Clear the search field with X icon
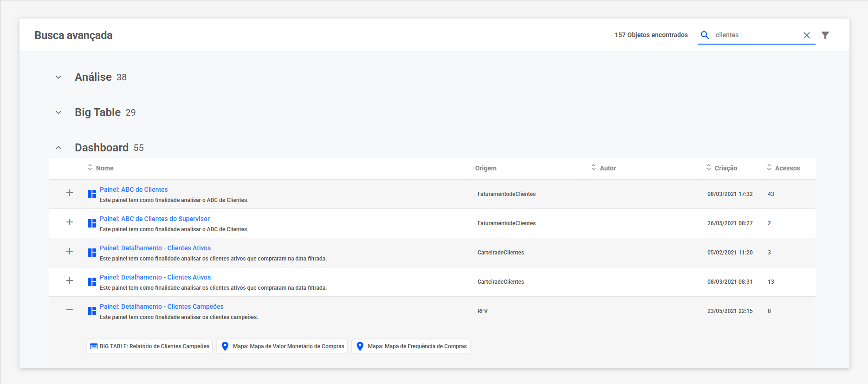The width and height of the screenshot is (868, 384). pos(807,35)
